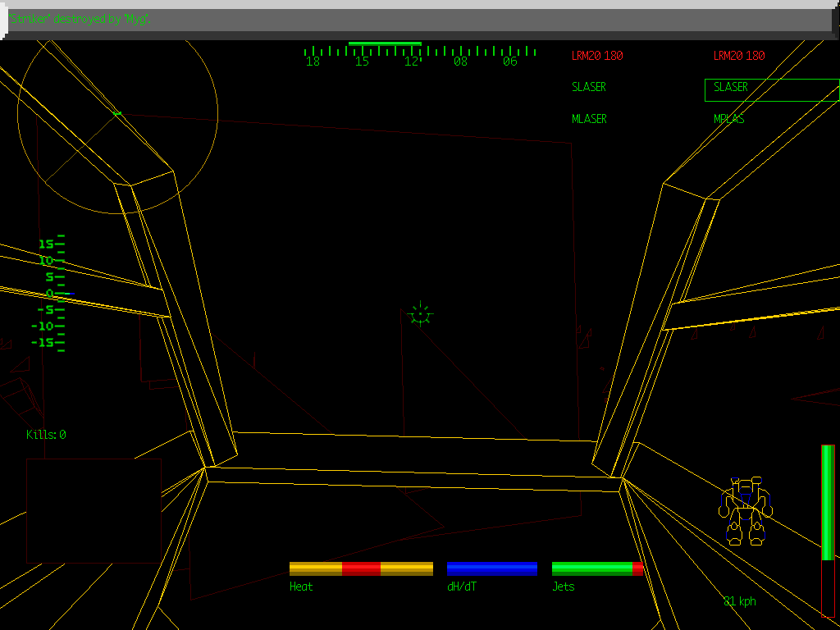This screenshot has width=840, height=630.
Task: Click the mech damage status diagram
Action: 746,511
